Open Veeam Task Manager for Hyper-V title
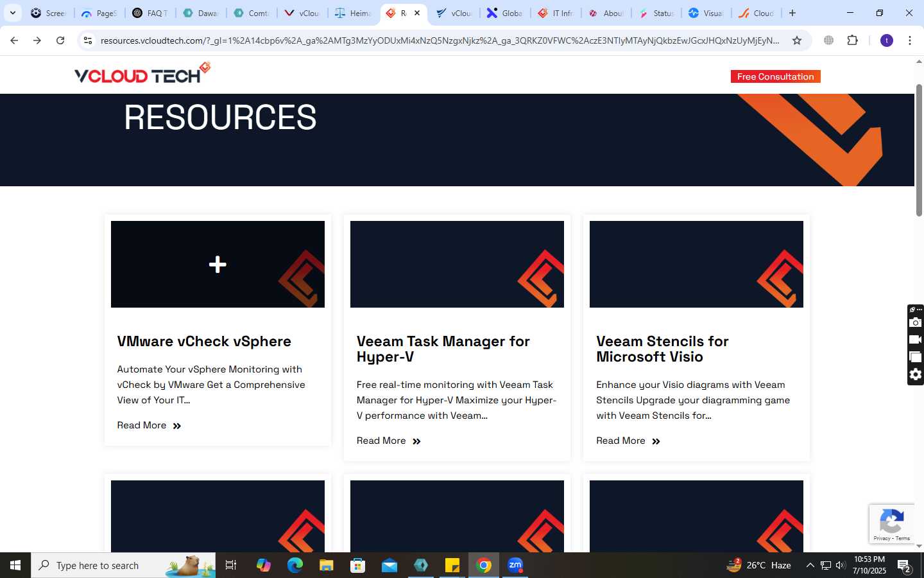This screenshot has width=924, height=578. pyautogui.click(x=443, y=349)
